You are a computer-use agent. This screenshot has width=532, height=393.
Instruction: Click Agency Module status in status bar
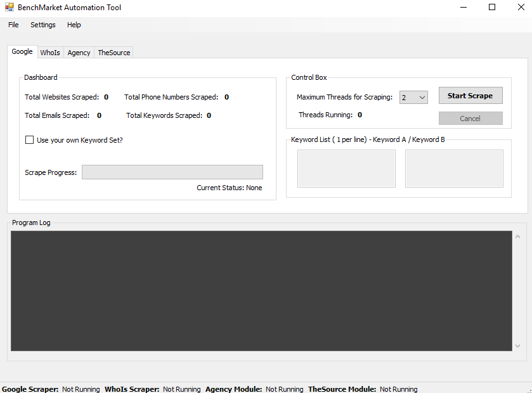[x=254, y=389]
